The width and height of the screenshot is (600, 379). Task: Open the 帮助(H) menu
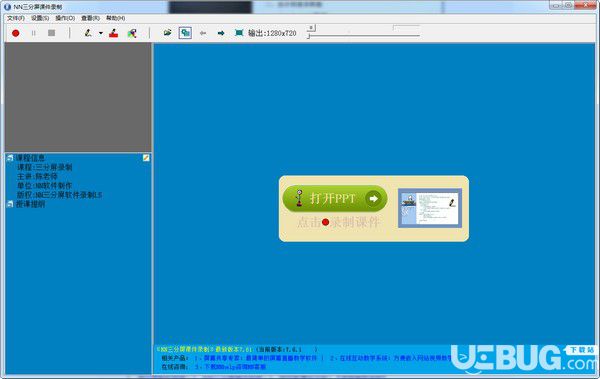click(116, 18)
